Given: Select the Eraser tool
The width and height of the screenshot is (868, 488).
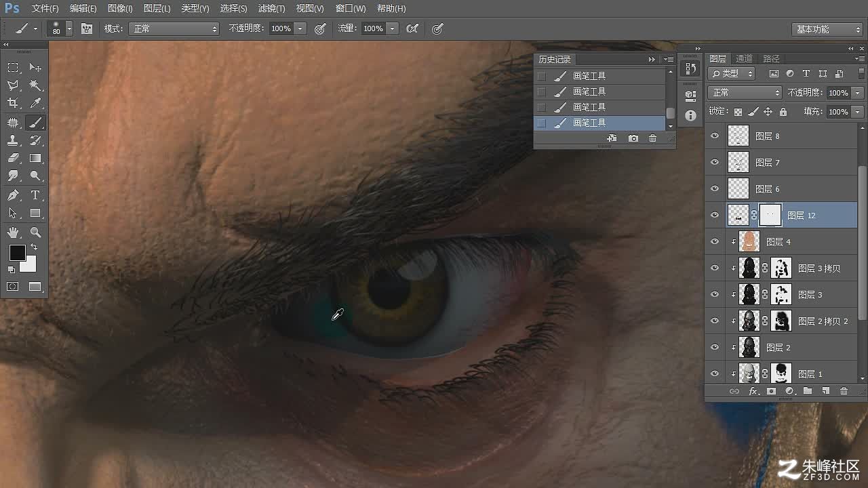Looking at the screenshot, I should pos(13,158).
